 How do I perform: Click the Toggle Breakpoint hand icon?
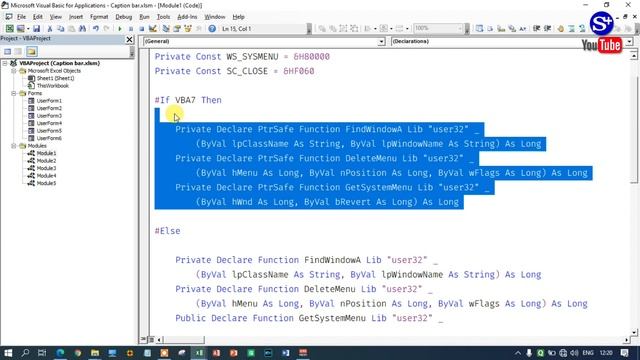tap(560, 29)
